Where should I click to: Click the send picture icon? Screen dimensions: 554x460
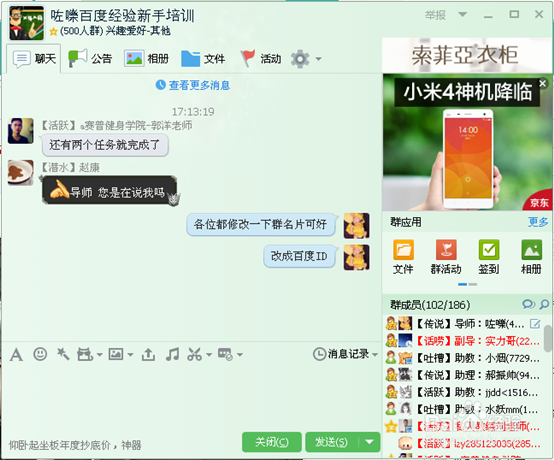[x=116, y=354]
